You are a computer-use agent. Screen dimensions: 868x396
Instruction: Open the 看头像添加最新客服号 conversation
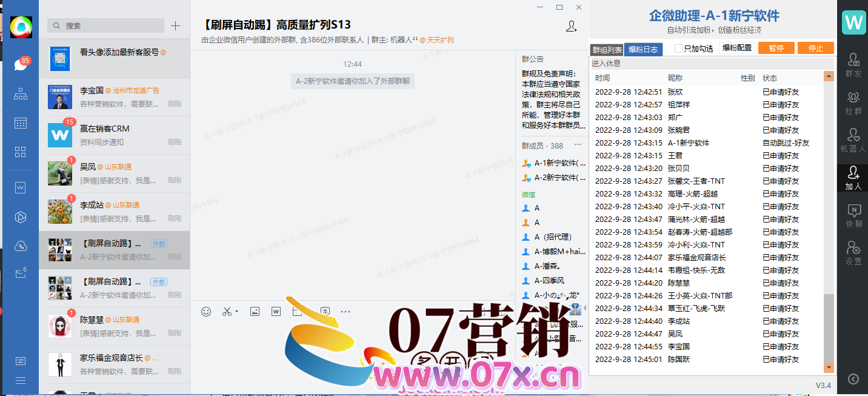pyautogui.click(x=114, y=59)
